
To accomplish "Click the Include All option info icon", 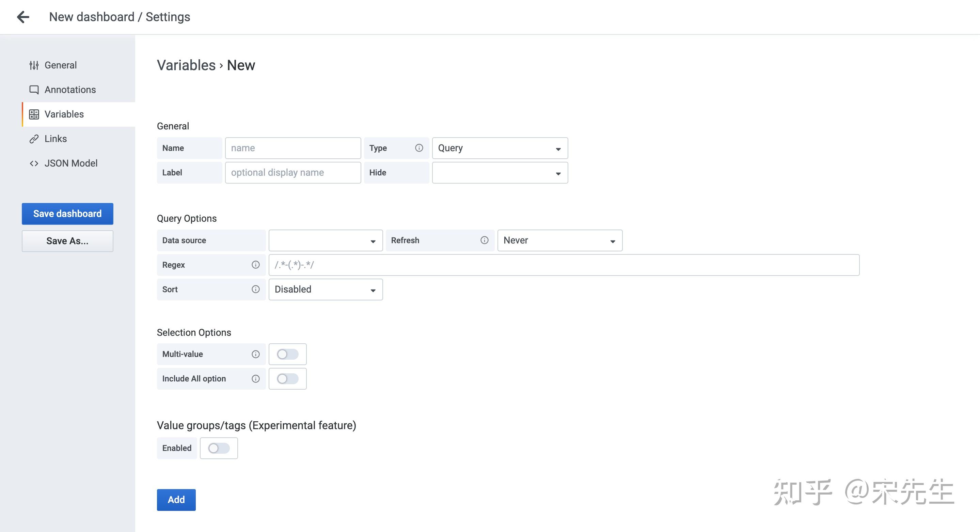I will pos(256,379).
